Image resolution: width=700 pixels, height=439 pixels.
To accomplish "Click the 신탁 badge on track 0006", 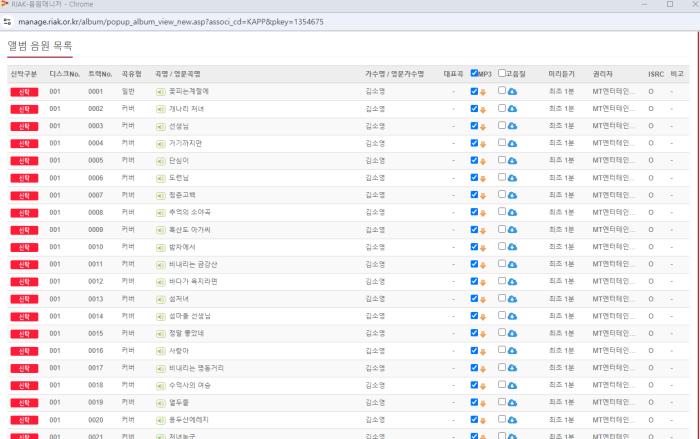I will click(24, 178).
